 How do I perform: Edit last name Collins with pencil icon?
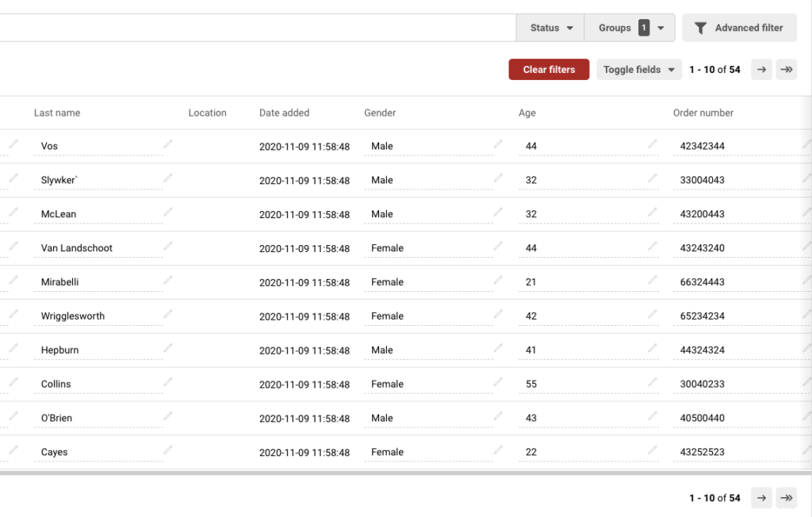pyautogui.click(x=168, y=382)
